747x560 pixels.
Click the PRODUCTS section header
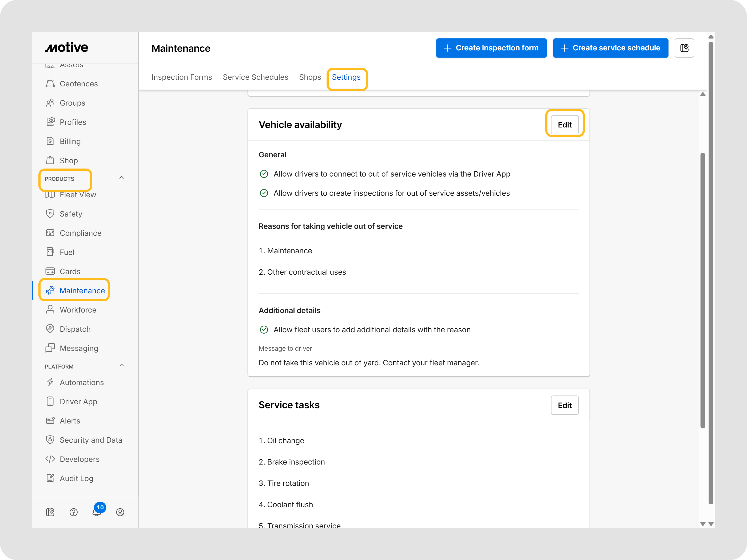[59, 179]
